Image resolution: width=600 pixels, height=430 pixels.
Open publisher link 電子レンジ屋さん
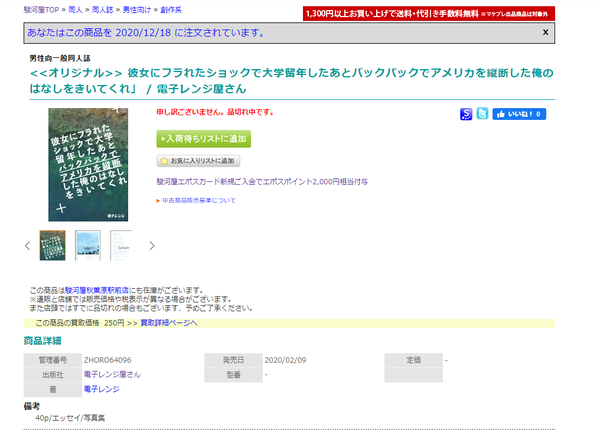coord(112,375)
